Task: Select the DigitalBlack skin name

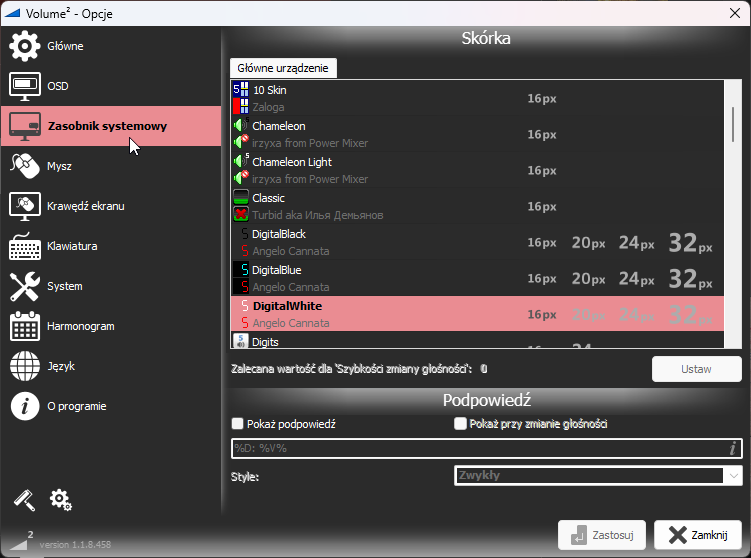Action: tap(279, 234)
